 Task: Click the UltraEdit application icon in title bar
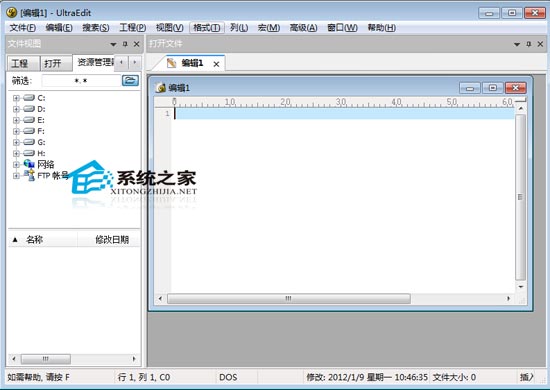pyautogui.click(x=12, y=13)
